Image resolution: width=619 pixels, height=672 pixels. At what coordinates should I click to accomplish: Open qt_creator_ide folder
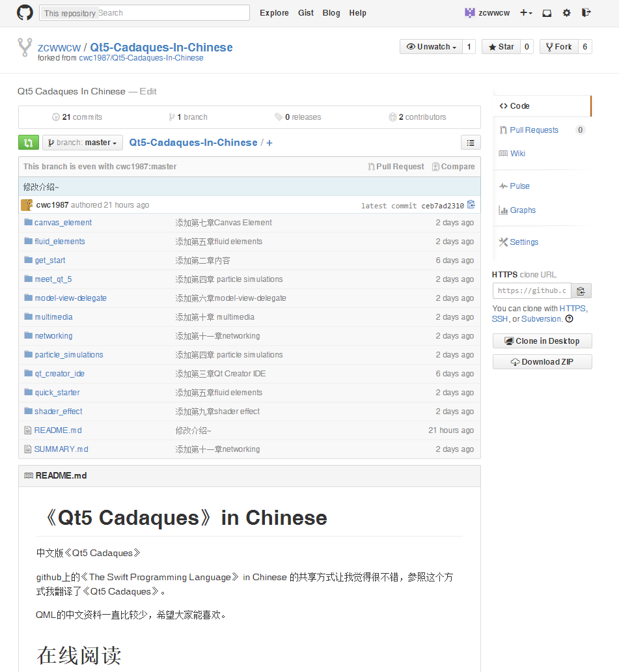tap(59, 373)
